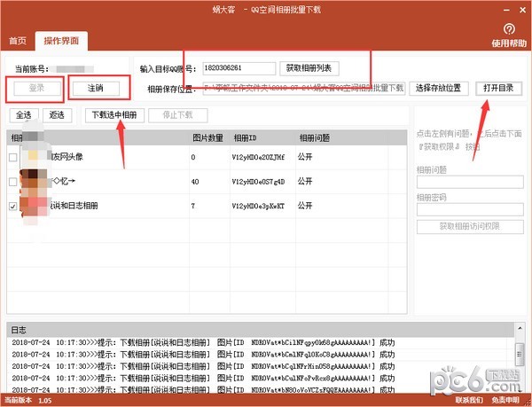Close the application window
Viewport: 532px width, 407px height.
(523, 11)
